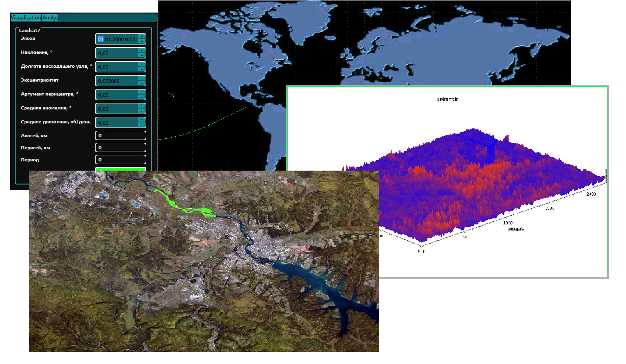Click the Irkutsk plot title
626x364 pixels.
447,99
